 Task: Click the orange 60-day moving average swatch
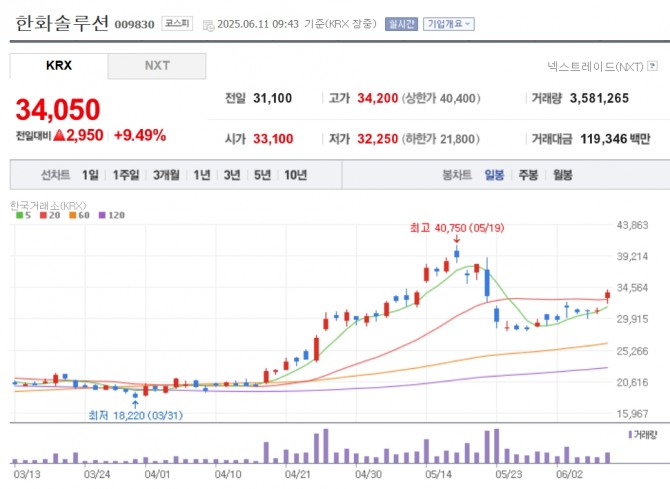point(73,215)
